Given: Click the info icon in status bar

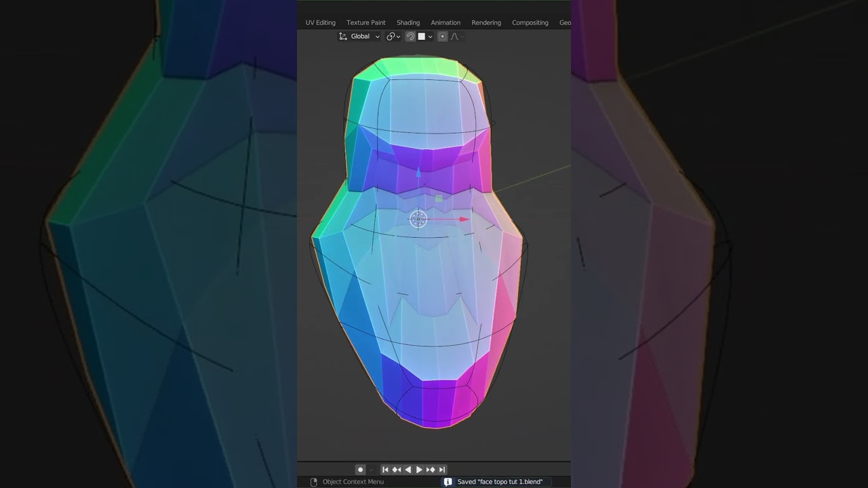Looking at the screenshot, I should pos(448,482).
